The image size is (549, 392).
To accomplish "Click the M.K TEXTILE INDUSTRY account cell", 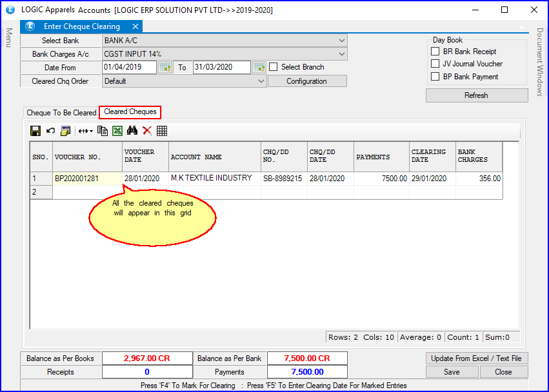I will pyautogui.click(x=215, y=179).
